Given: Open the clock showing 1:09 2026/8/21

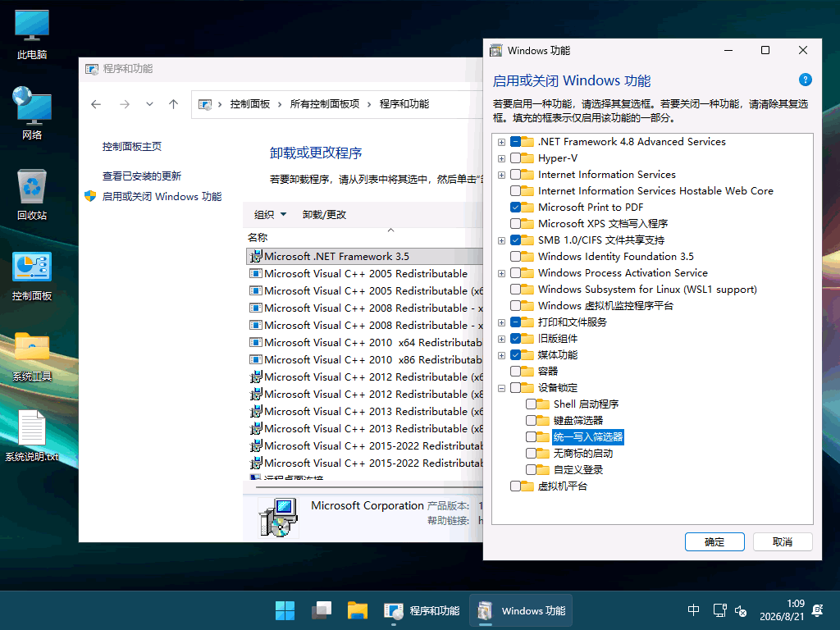Looking at the screenshot, I should [782, 610].
